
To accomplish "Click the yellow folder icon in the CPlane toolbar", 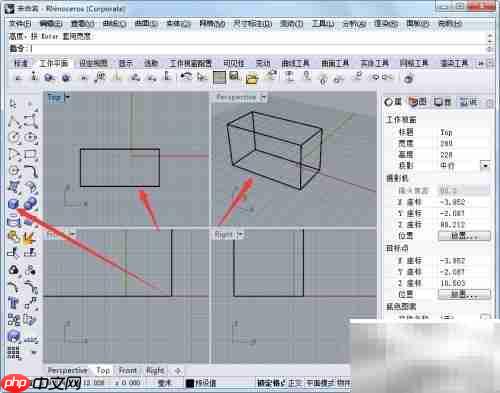I will pos(252,79).
